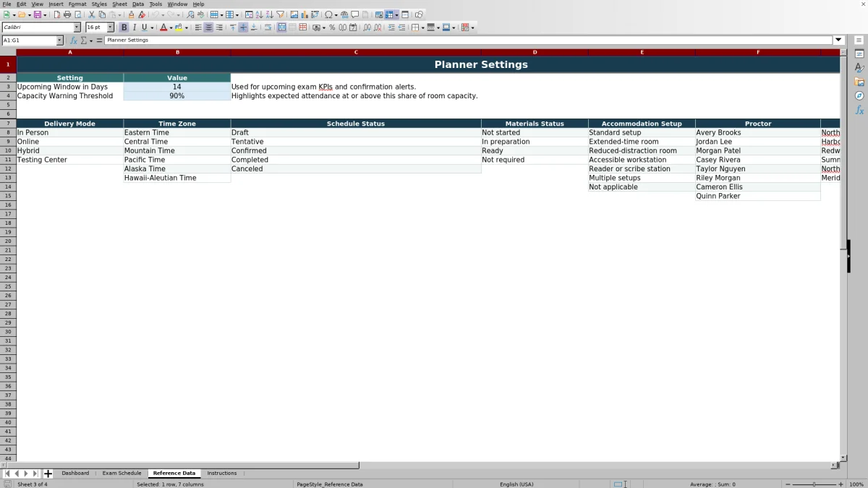This screenshot has height=488, width=868.
Task: Open the font color dropdown arrow
Action: (x=171, y=27)
